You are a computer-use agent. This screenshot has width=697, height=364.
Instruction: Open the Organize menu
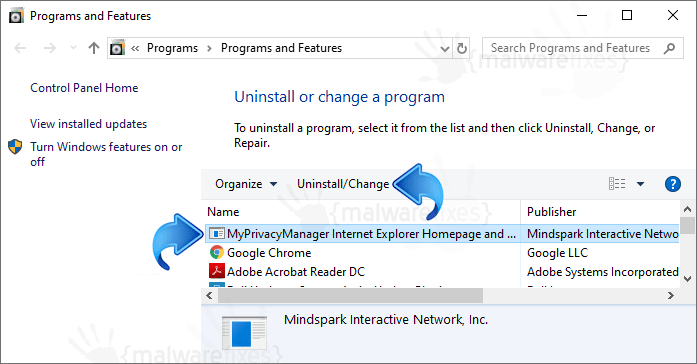[246, 184]
